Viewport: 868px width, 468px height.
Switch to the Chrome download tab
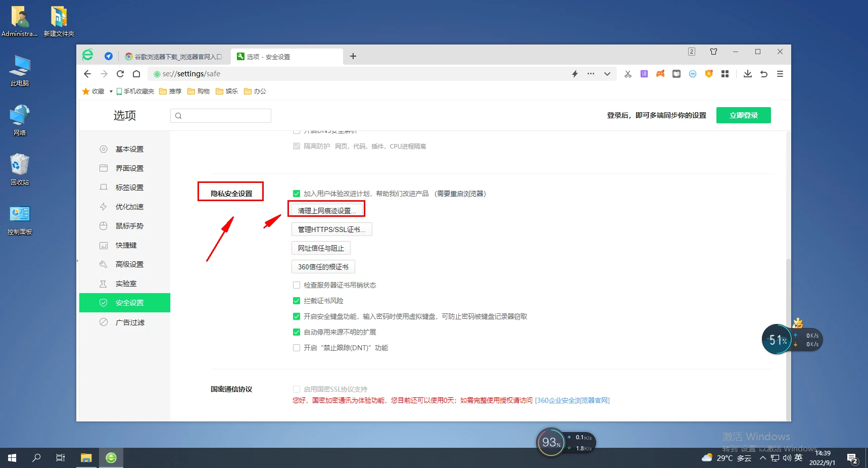[x=174, y=57]
